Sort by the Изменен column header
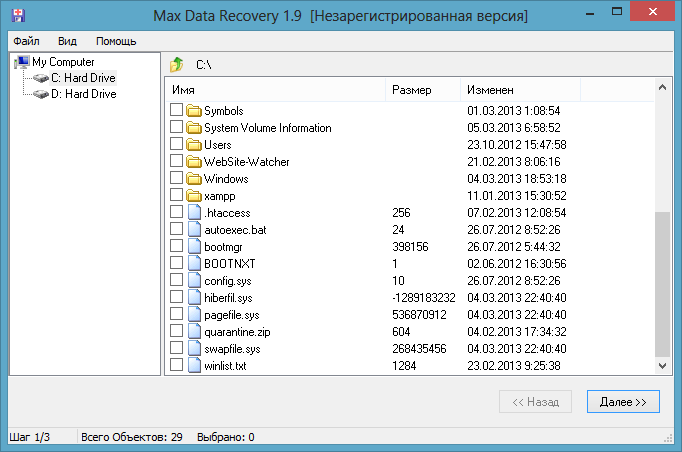682x452 pixels. pyautogui.click(x=521, y=90)
